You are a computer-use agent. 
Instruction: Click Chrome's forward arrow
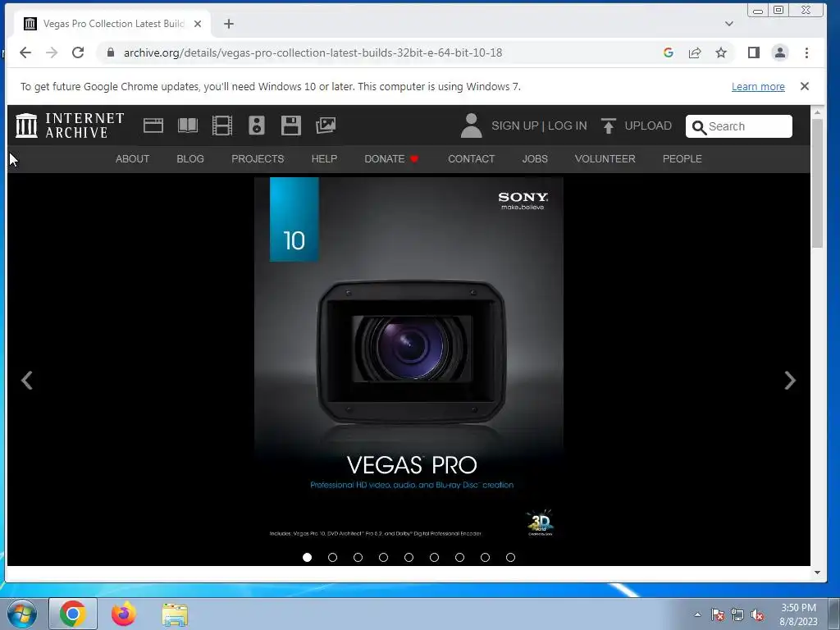click(x=52, y=52)
